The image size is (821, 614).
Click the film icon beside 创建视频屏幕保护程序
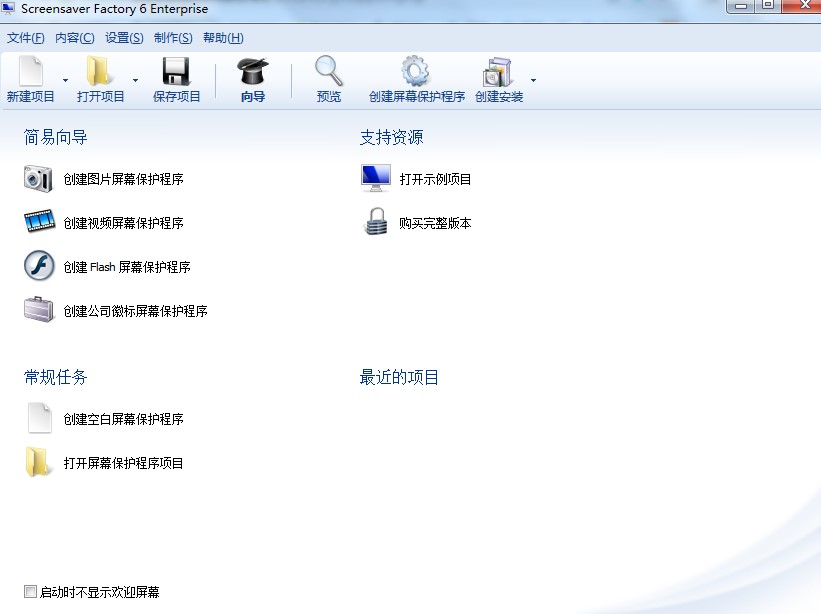[39, 222]
